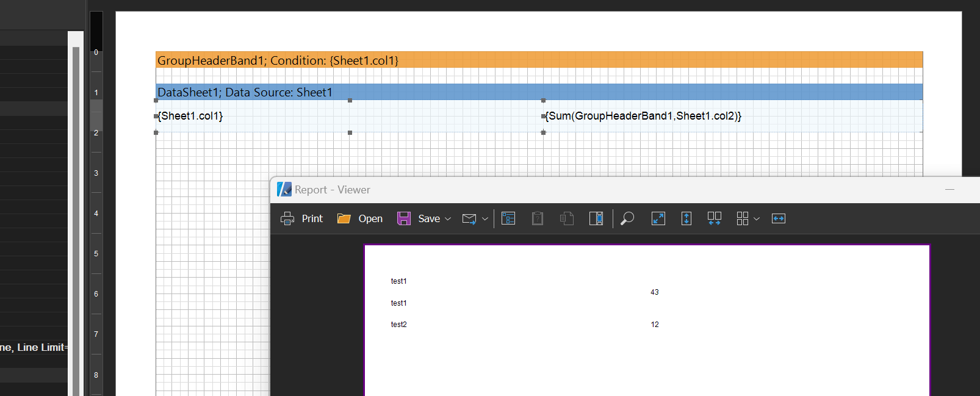Click the Report Viewer window icon
The image size is (980, 396).
[284, 189]
